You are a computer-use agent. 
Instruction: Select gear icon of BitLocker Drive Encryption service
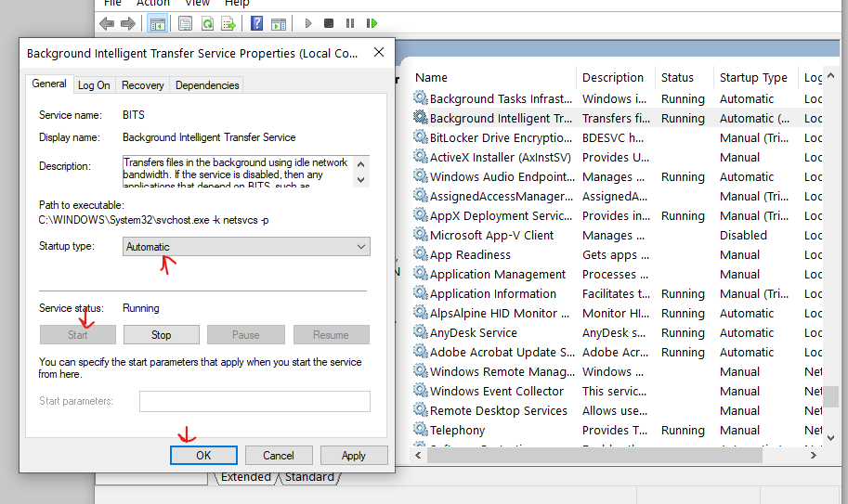[420, 136]
